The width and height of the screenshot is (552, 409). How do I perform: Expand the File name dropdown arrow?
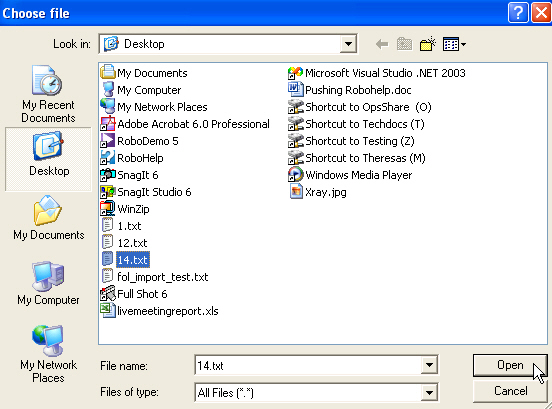tap(429, 365)
